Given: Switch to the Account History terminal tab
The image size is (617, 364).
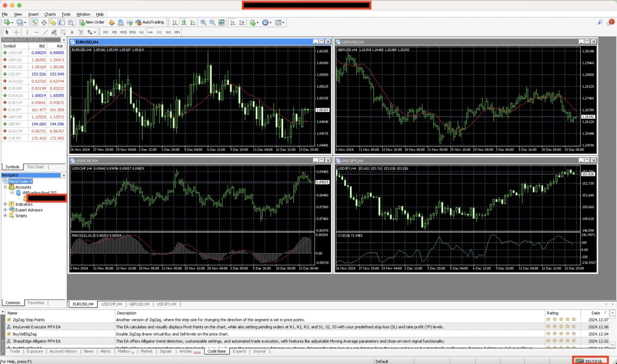Looking at the screenshot, I should click(63, 351).
